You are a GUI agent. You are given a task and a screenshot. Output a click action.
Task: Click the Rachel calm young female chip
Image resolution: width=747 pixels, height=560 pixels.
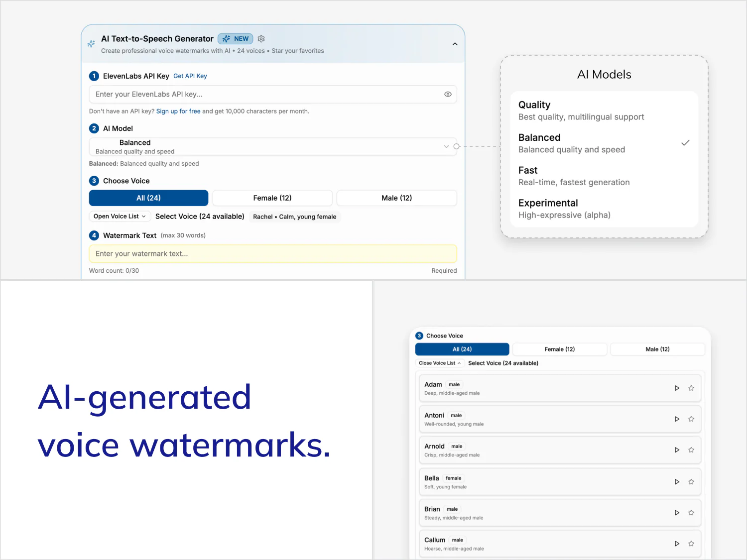[x=295, y=217]
